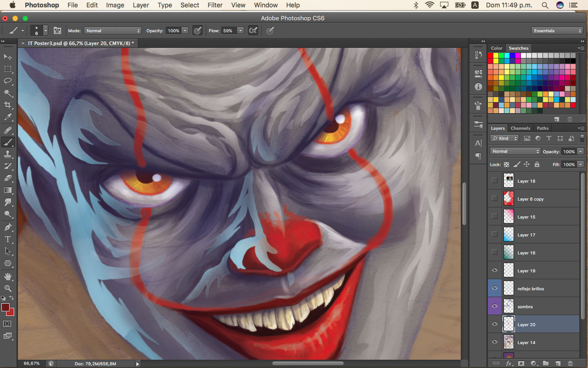Select the Move tool
The height and width of the screenshot is (368, 588).
(8, 57)
